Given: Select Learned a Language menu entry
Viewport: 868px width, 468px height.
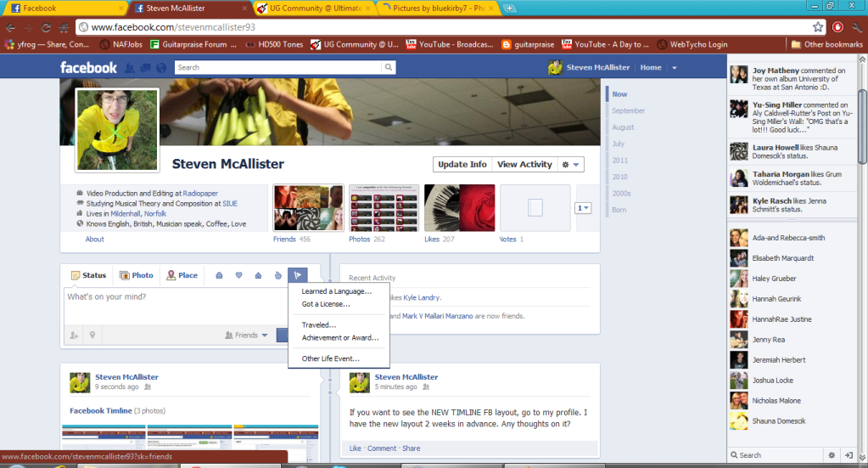Looking at the screenshot, I should coord(337,291).
